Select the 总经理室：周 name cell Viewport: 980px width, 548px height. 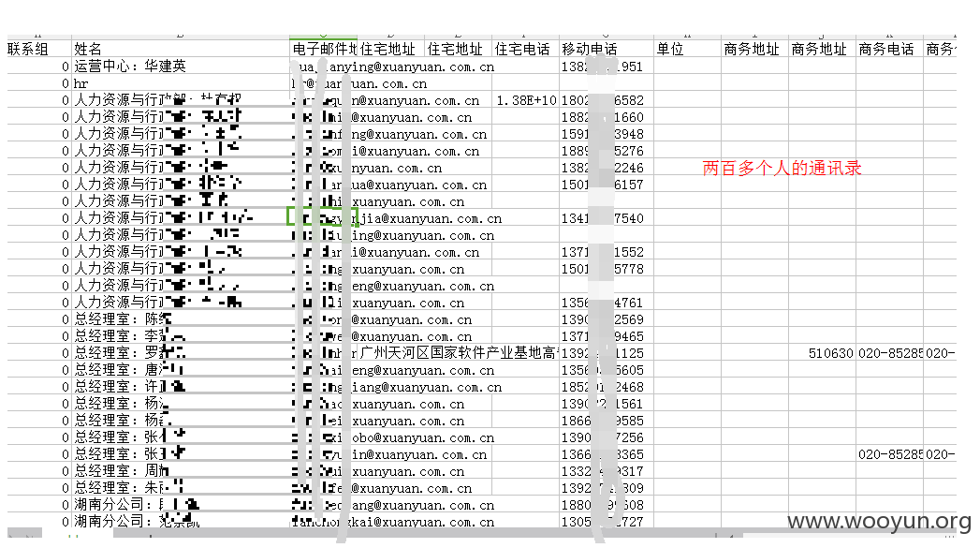pyautogui.click(x=180, y=472)
